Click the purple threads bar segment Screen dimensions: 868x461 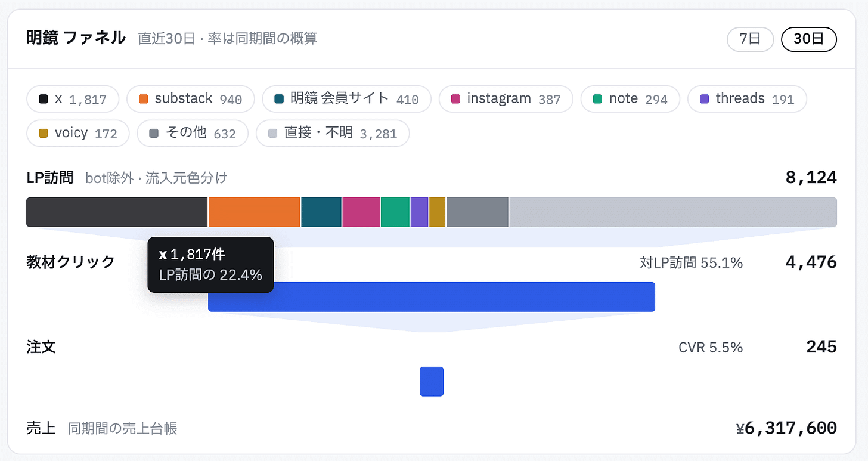pyautogui.click(x=420, y=212)
